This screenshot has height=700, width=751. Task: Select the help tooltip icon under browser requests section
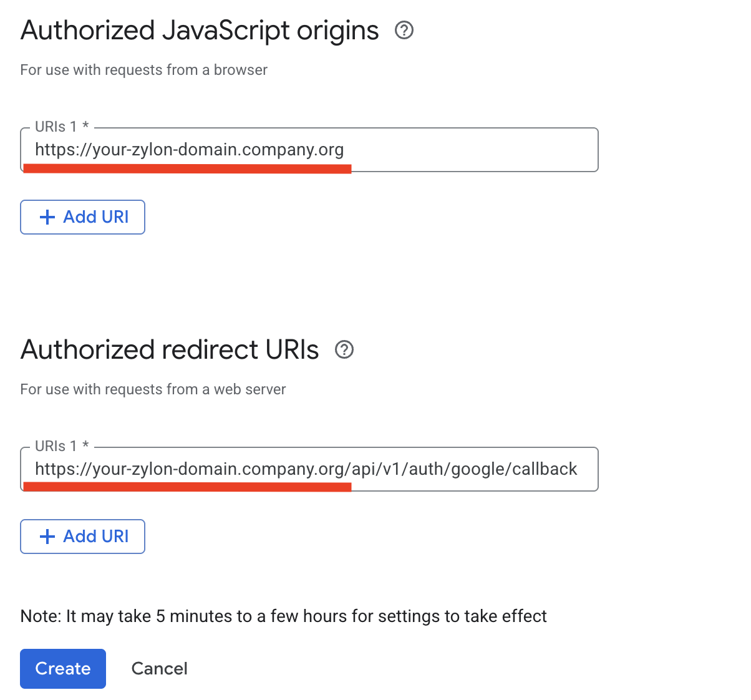pyautogui.click(x=404, y=30)
